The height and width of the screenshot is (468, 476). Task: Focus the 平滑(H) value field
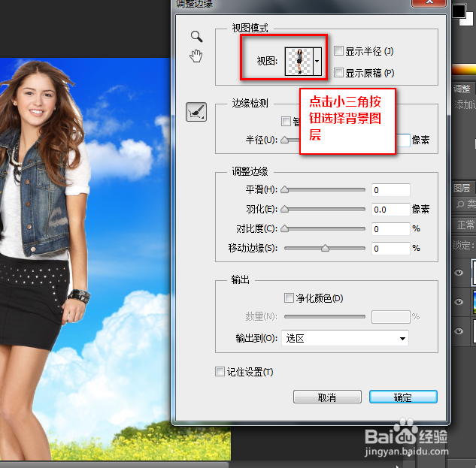[391, 190]
